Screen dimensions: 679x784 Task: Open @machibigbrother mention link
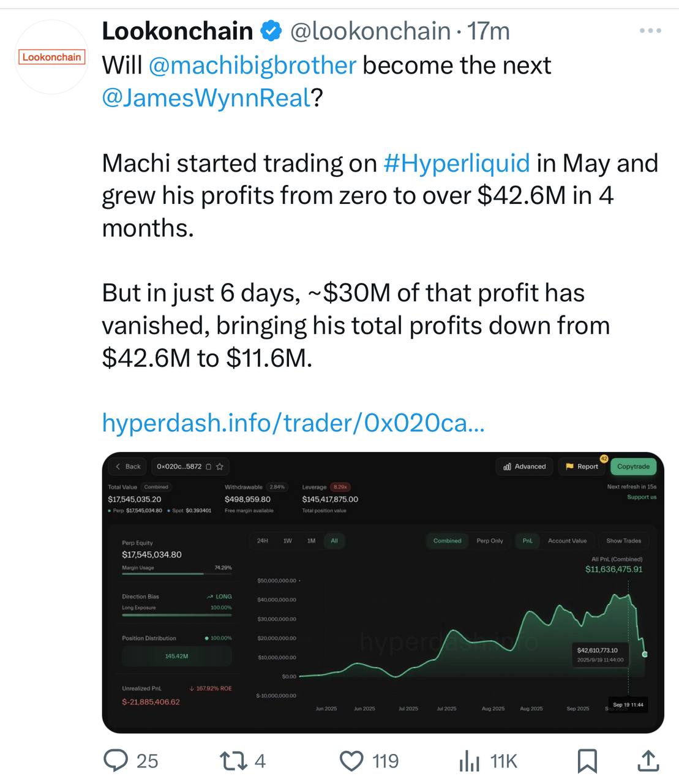252,66
